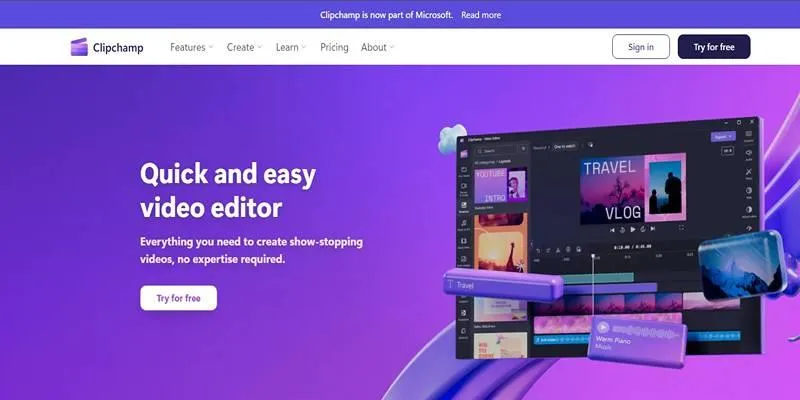Click the floating mountain image tile
Image resolution: width=800 pixels, height=400 pixels.
click(741, 268)
